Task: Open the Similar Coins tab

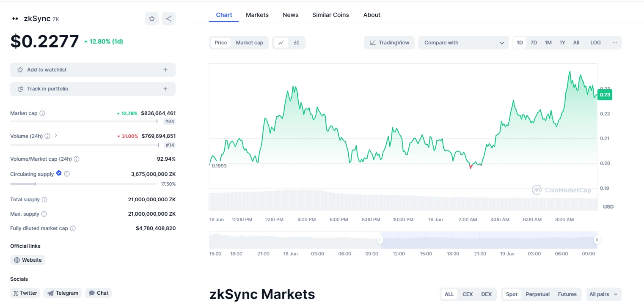Action: (x=331, y=15)
